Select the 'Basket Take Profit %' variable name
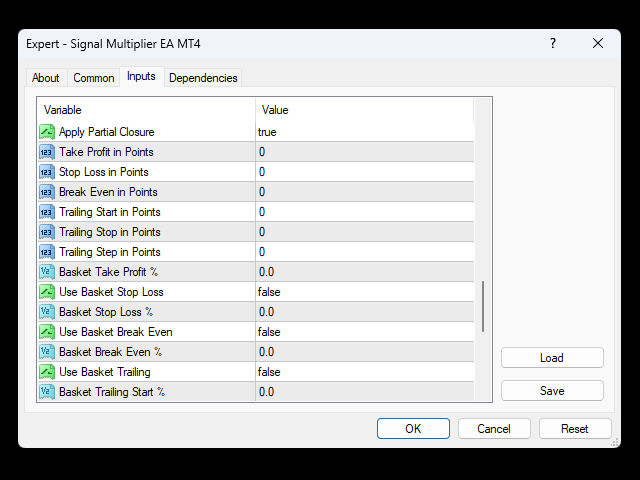640x480 pixels. [108, 272]
